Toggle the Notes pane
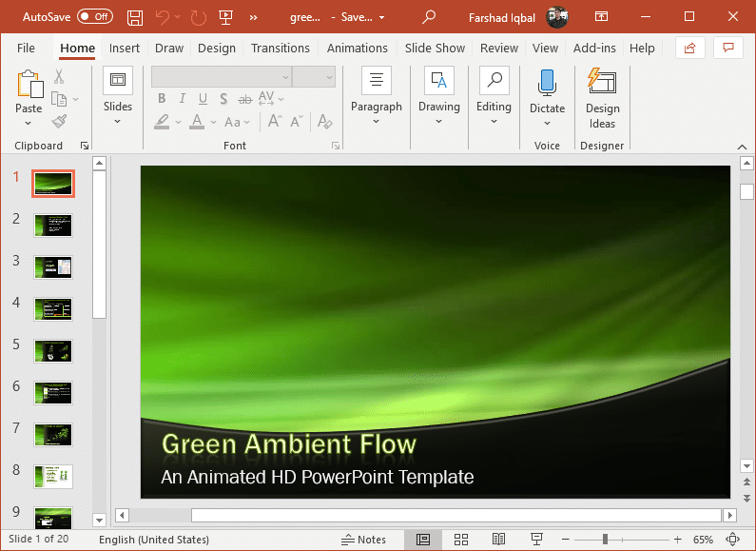The image size is (756, 551). click(363, 540)
